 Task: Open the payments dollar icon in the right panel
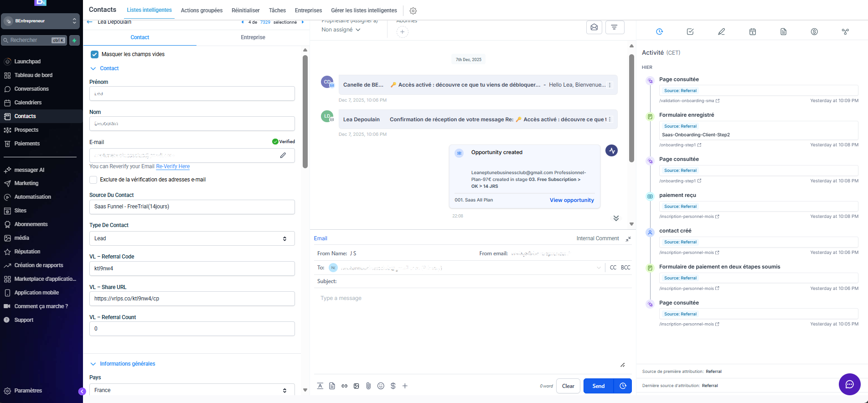[x=814, y=31]
